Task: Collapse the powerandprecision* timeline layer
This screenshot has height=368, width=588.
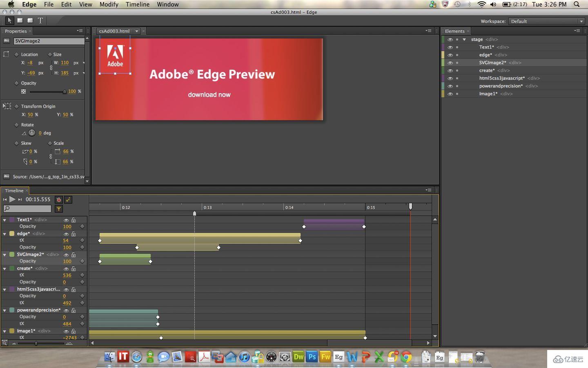Action: 4,310
